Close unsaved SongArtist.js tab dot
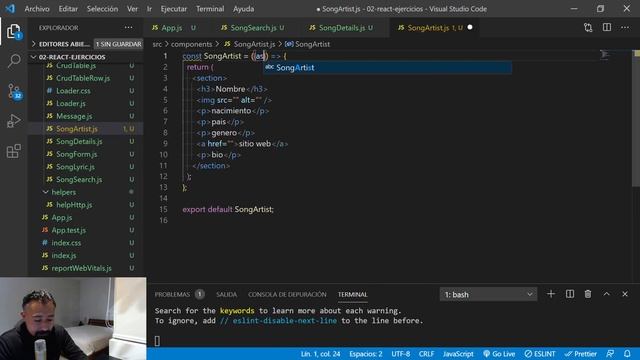This screenshot has height=360, width=640. pyautogui.click(x=470, y=27)
